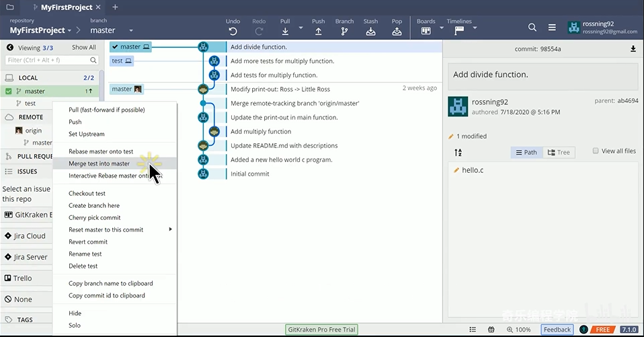Choose Merge test into master
Viewport: 644px width, 337px height.
tap(115, 163)
